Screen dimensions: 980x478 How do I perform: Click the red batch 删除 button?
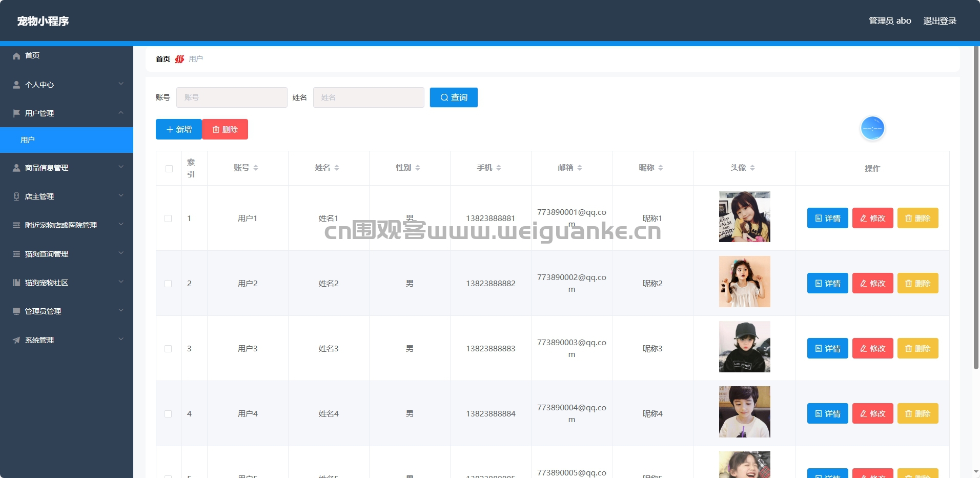point(225,129)
